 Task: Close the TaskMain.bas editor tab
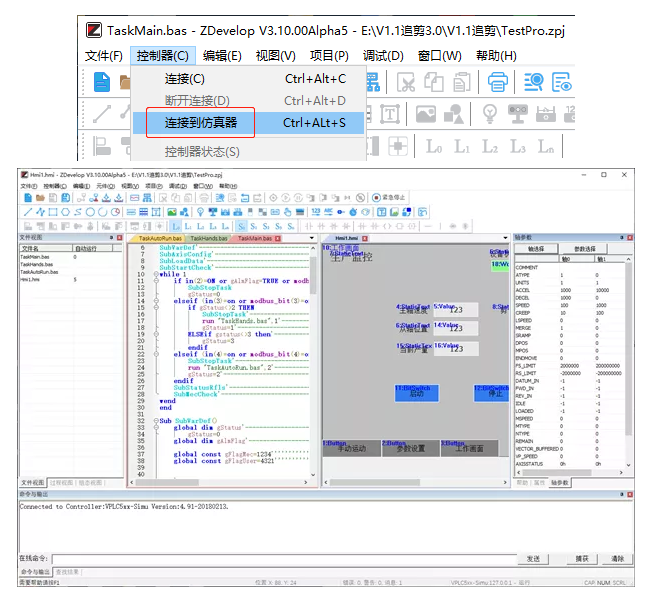coord(278,238)
